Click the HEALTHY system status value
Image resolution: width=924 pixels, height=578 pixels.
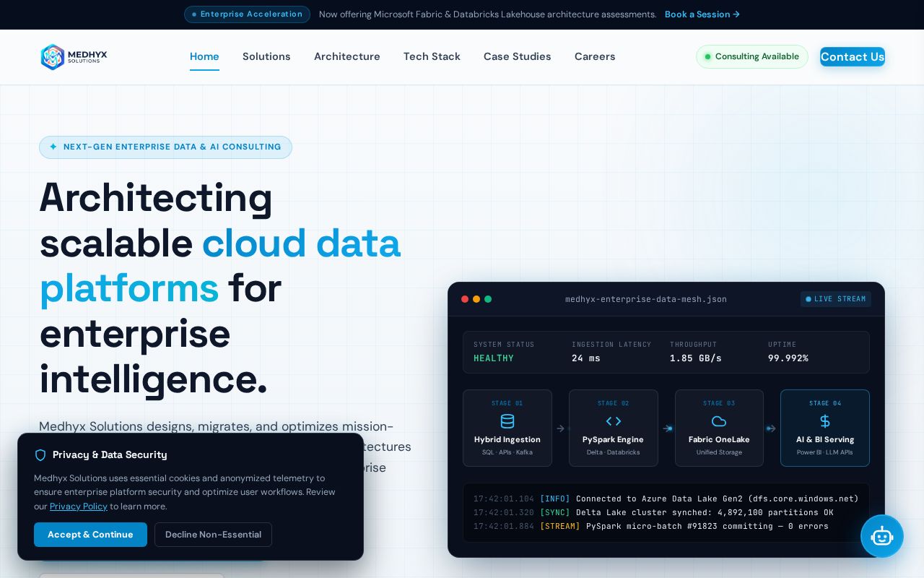pyautogui.click(x=494, y=358)
